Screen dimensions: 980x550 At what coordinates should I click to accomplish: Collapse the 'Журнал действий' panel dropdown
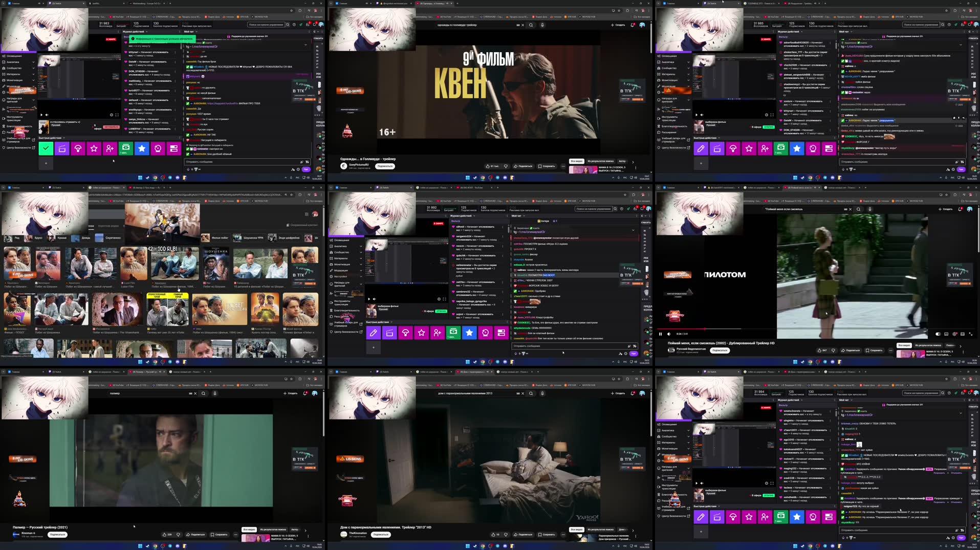coord(474,215)
